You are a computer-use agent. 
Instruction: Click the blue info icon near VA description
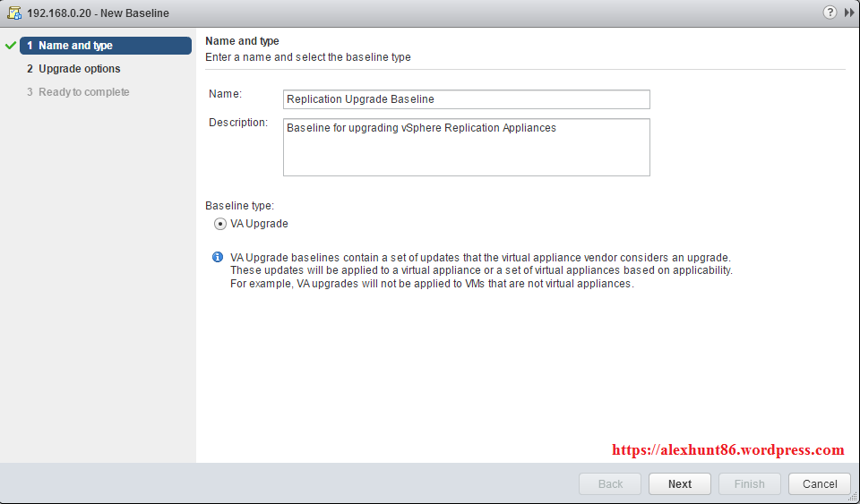click(x=217, y=258)
